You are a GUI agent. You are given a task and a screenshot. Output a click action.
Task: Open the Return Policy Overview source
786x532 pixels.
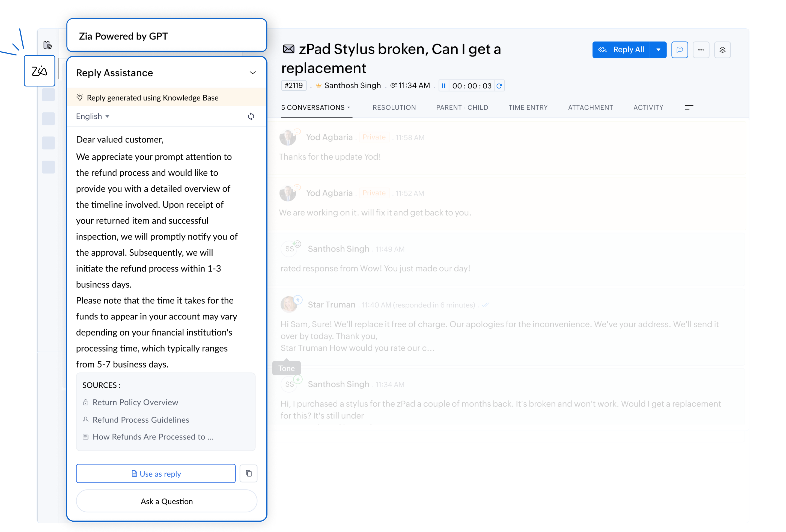[x=135, y=402]
